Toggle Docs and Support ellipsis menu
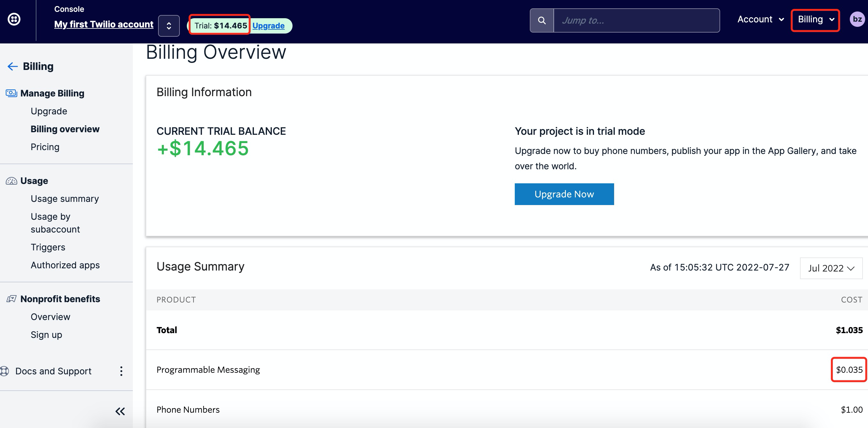The width and height of the screenshot is (868, 428). point(122,371)
